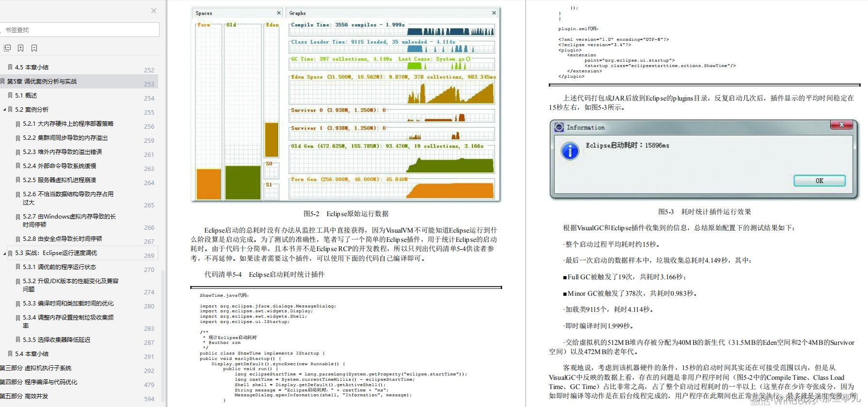Viewport: 868px width, 407px height.
Task: Click the Spaces panel close X in figure
Action: tap(279, 13)
